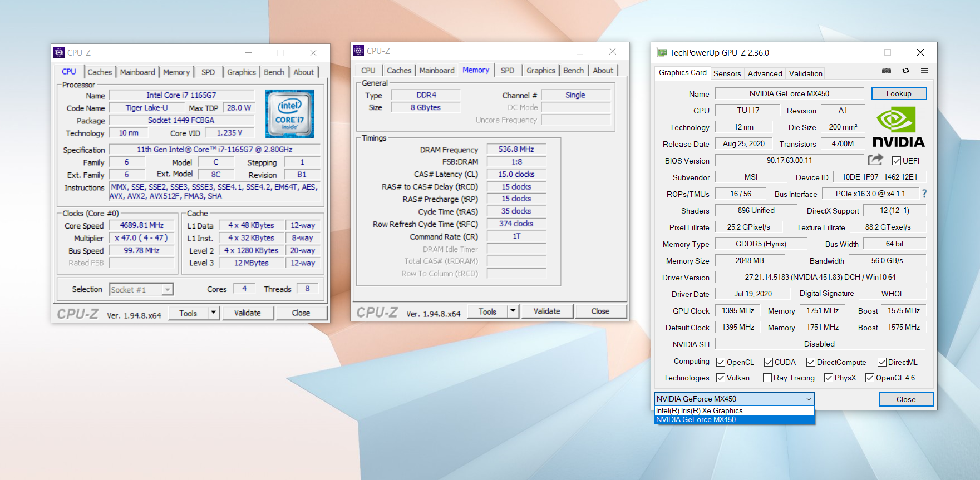
Task: Click Close button in GPU-Z window
Action: (906, 399)
